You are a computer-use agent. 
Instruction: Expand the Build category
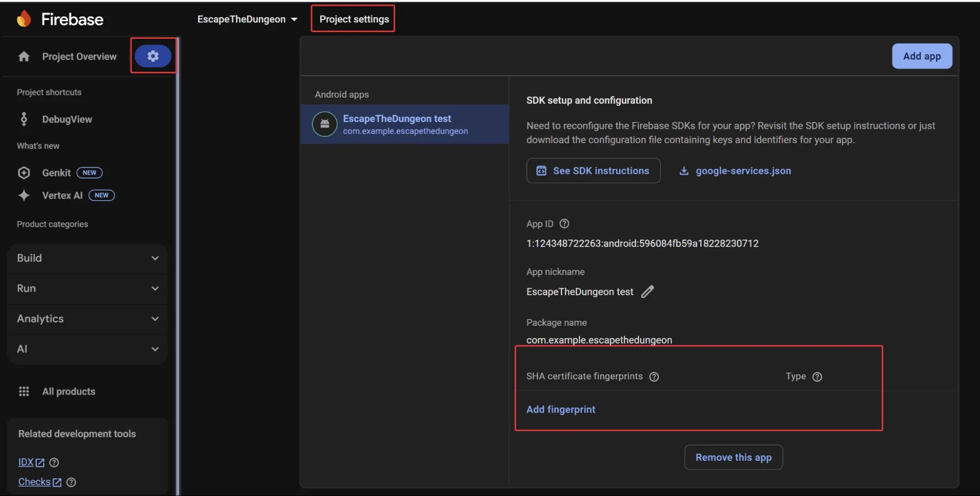(x=88, y=258)
